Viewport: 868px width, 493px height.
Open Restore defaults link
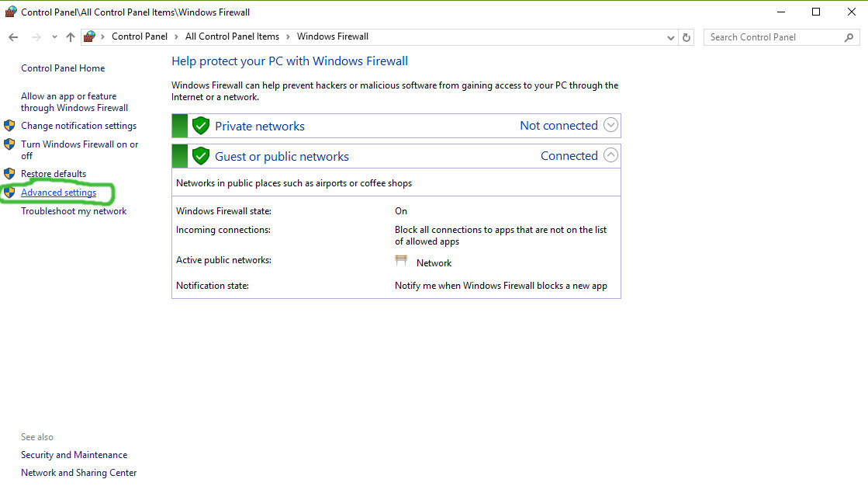[x=54, y=173]
